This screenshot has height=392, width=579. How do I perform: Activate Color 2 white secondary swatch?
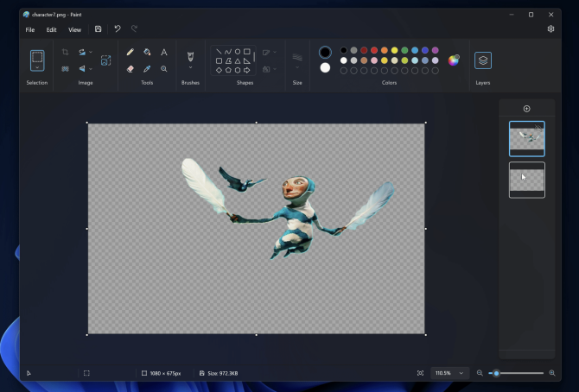click(x=325, y=68)
